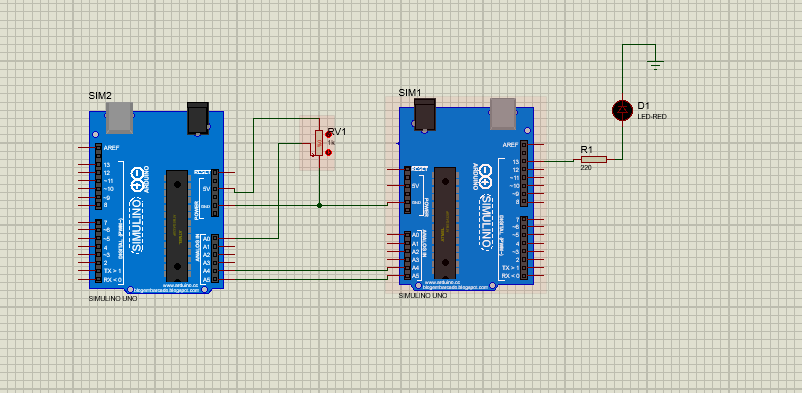
Task: Click the AREF pin socket on SIM2
Action: [x=98, y=147]
